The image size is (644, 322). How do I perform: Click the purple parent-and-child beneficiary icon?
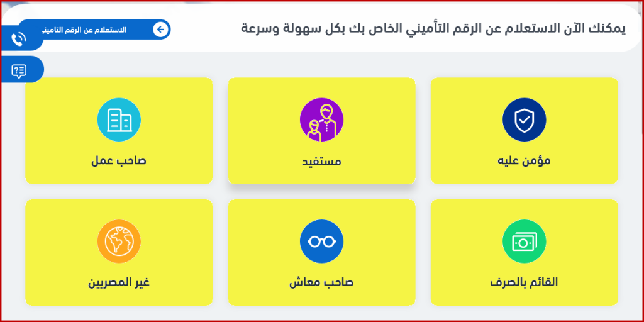point(321,119)
